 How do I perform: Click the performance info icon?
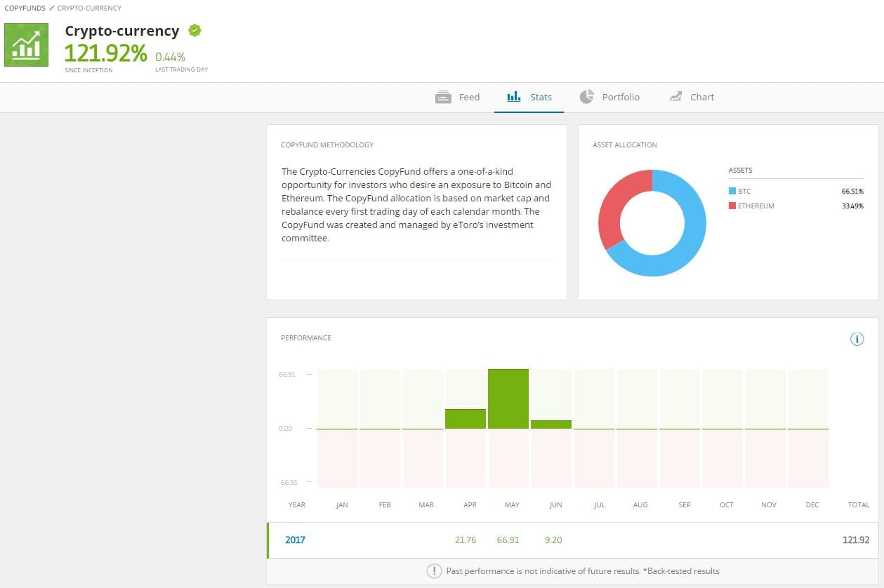click(857, 340)
